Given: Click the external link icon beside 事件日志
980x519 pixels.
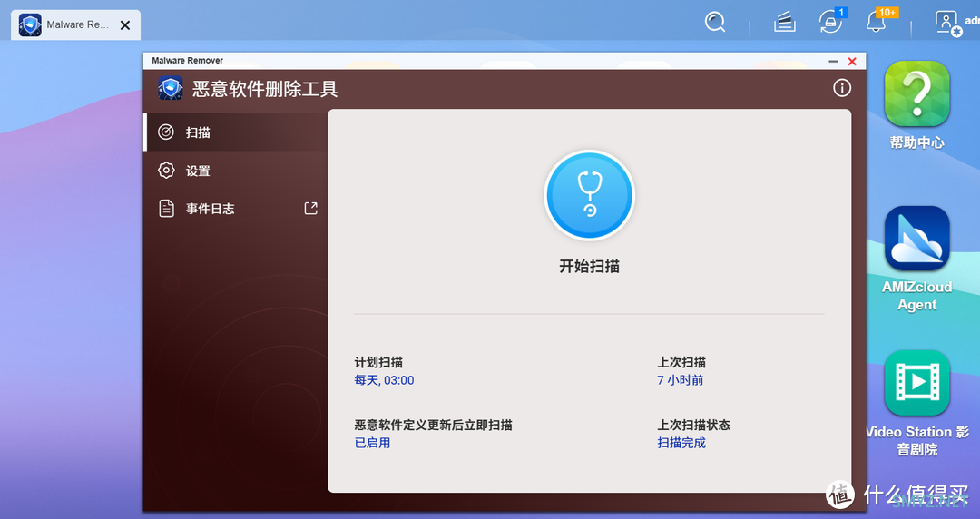Looking at the screenshot, I should pos(310,208).
